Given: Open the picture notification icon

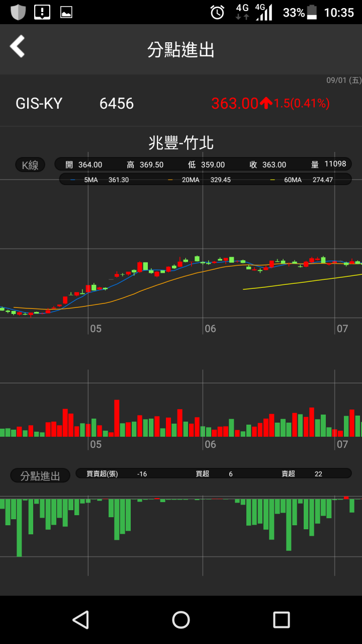Looking at the screenshot, I should click(66, 13).
